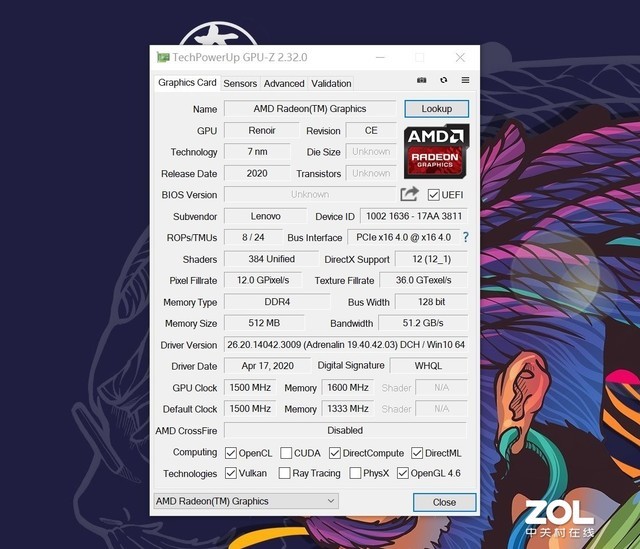Screen dimensions: 640x549
Task: Click the Lookup button
Action: point(437,109)
